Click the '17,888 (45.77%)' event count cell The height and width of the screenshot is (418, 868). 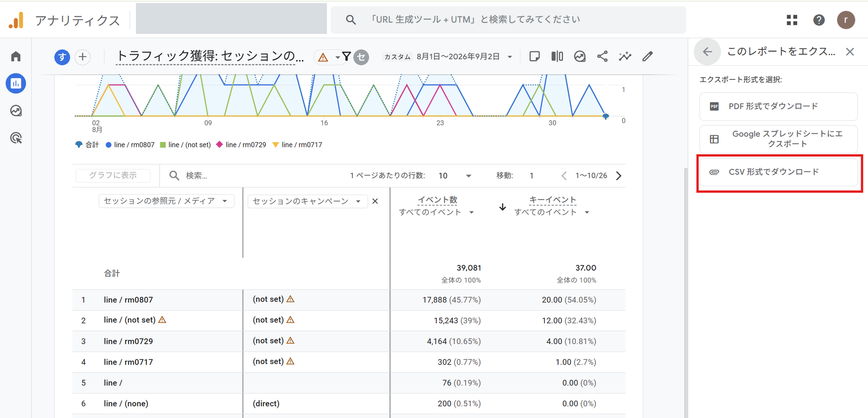[452, 300]
